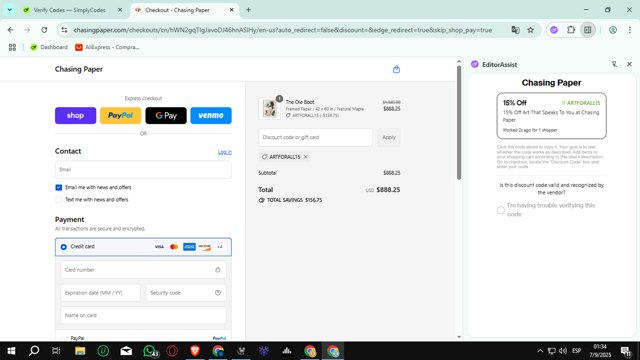
Task: Toggle the browser side panel icon
Action: click(587, 30)
